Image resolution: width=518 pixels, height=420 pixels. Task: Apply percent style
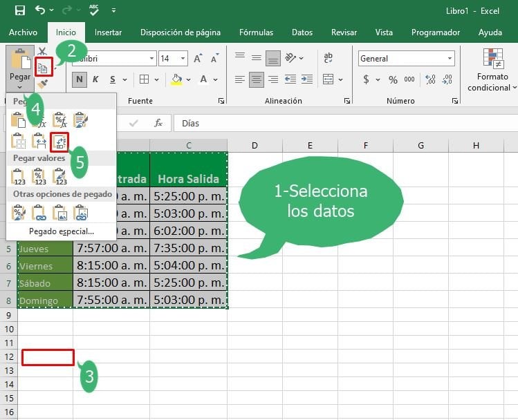(393, 79)
